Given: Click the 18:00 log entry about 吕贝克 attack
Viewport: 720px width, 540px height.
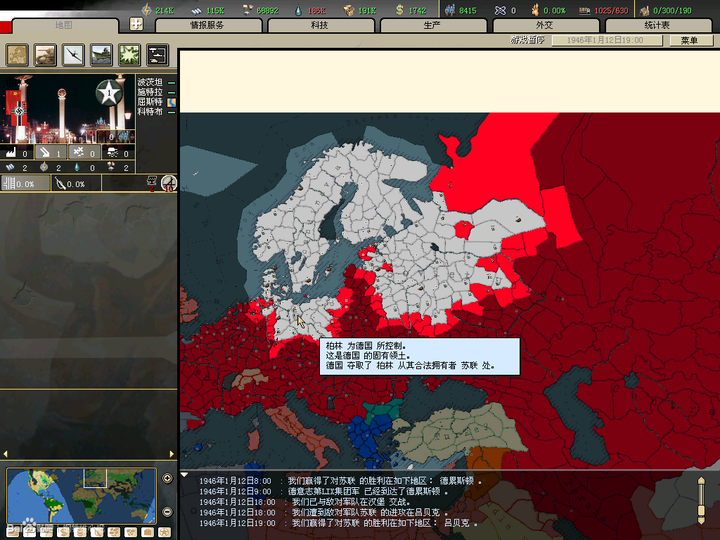Looking at the screenshot, I should coord(323,512).
